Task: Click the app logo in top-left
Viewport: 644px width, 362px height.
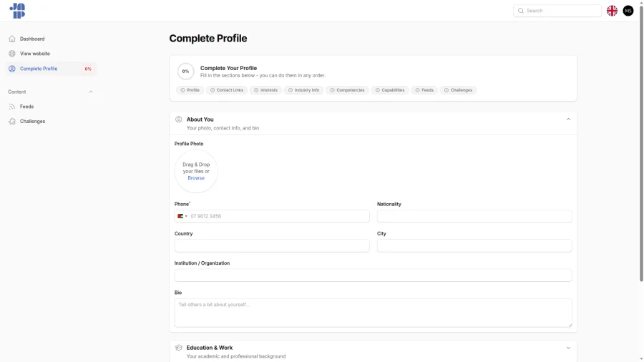Action: point(17,11)
